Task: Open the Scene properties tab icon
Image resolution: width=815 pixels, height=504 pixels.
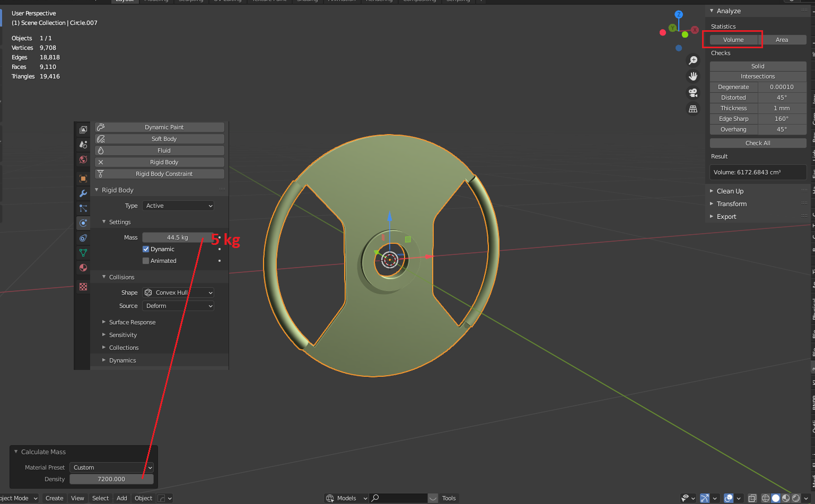Action: [83, 144]
